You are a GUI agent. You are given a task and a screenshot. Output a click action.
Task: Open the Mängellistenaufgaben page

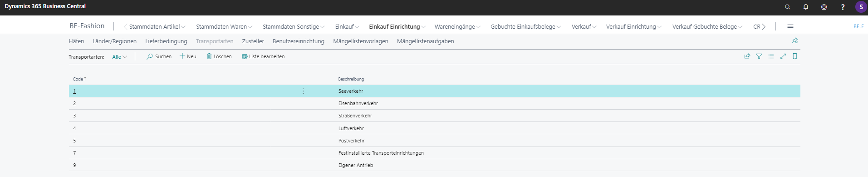425,41
